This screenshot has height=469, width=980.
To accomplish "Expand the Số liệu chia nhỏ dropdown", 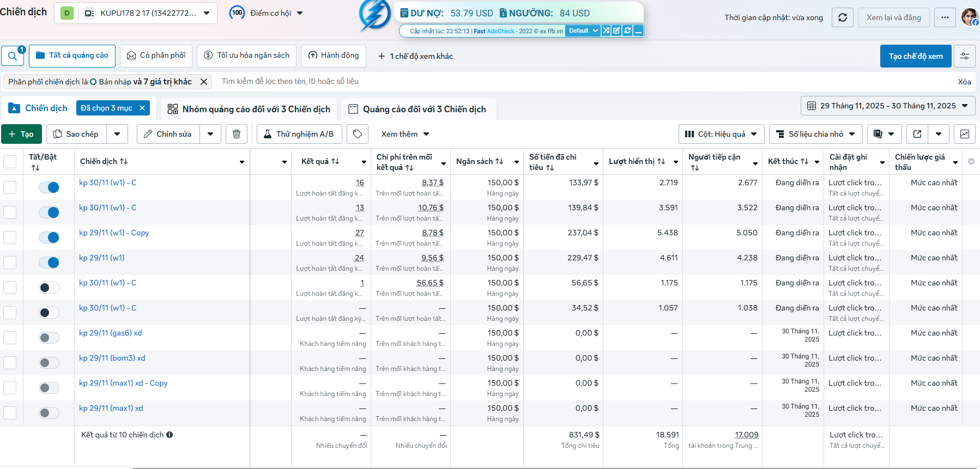I will coord(815,134).
